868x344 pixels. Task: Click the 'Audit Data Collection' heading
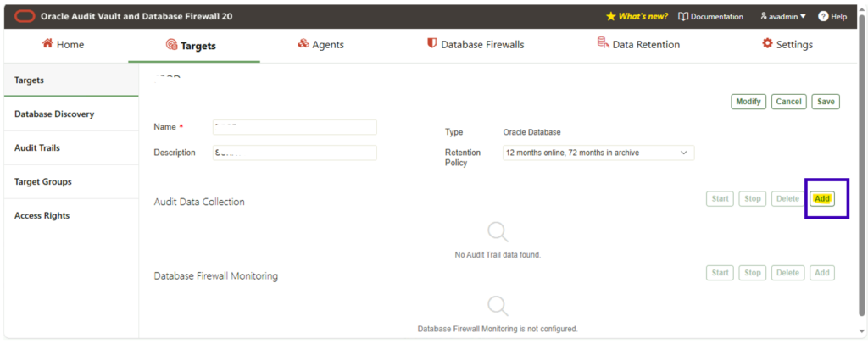tap(199, 202)
